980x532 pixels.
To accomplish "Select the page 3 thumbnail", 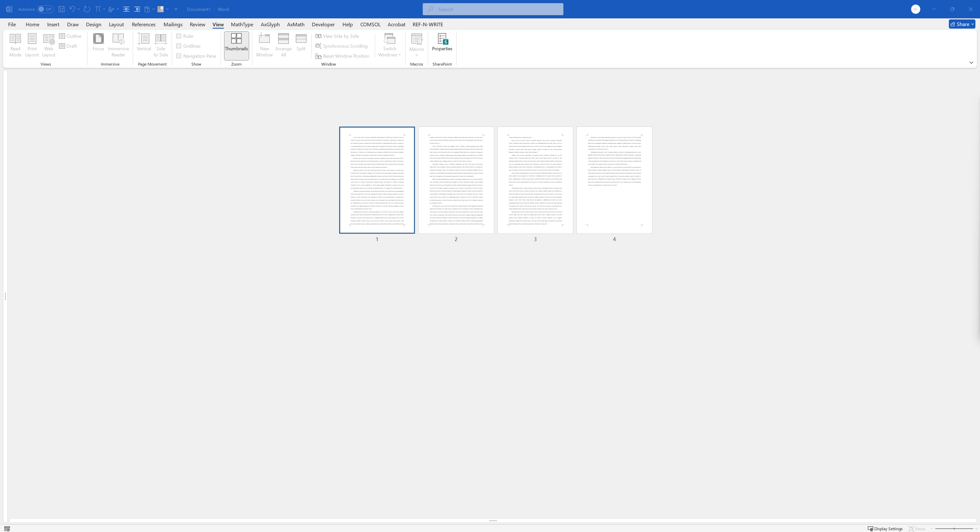I will (x=535, y=180).
